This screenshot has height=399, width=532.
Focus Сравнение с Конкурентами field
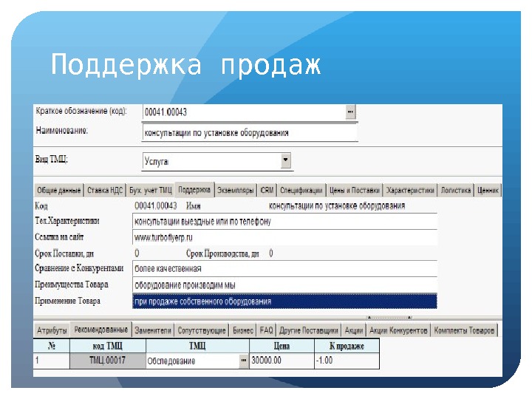tap(284, 269)
